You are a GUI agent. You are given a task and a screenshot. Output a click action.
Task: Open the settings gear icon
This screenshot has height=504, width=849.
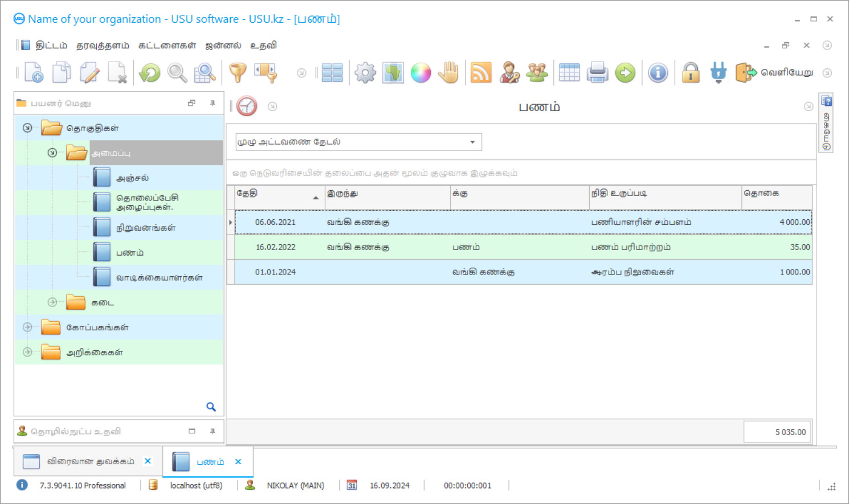tap(365, 73)
